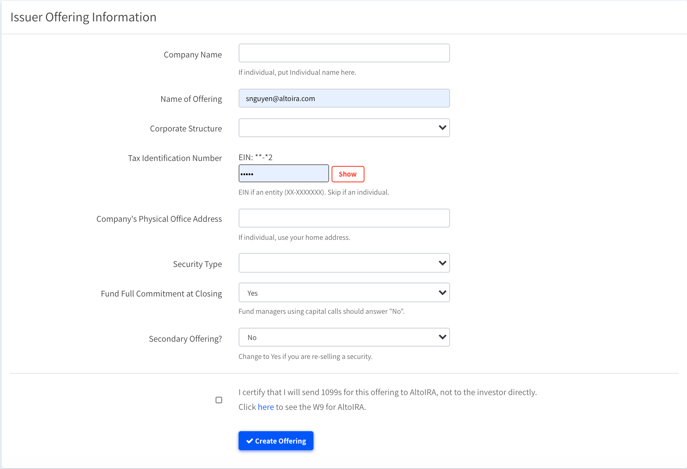Click the 'If individual, put Individual name here' hint

tap(297, 72)
